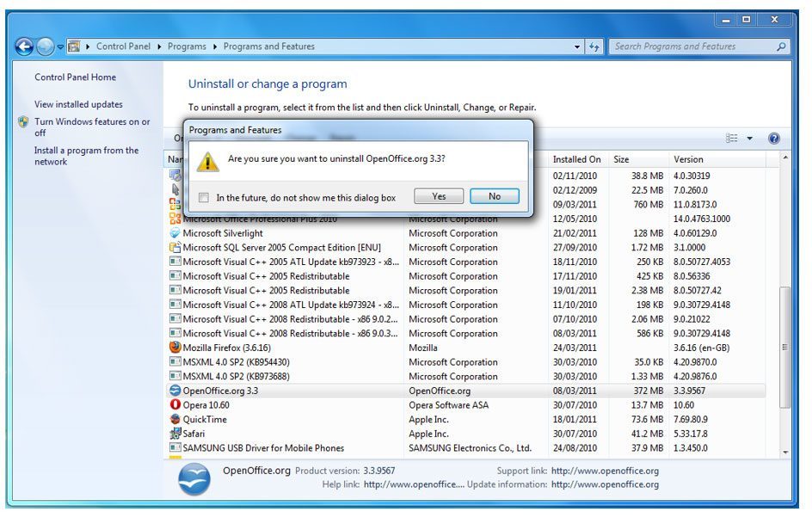Click the Back navigation arrow
Viewport: 812px width, 518px height.
point(24,46)
